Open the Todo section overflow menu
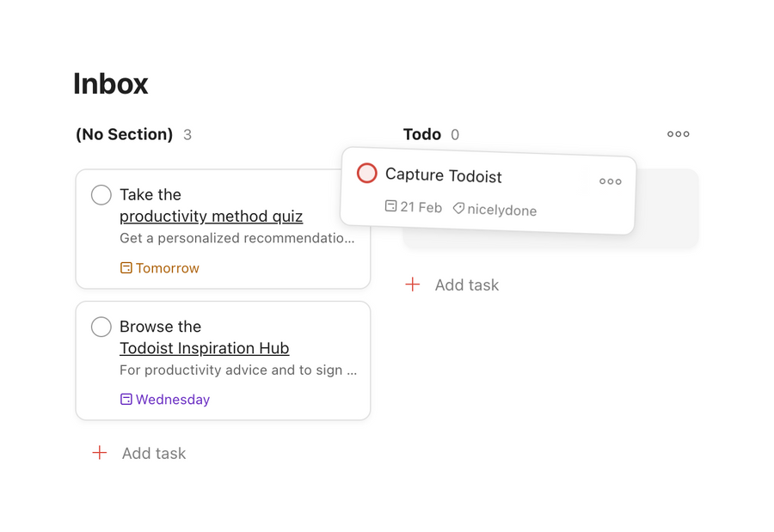774x532 pixels. [x=678, y=134]
